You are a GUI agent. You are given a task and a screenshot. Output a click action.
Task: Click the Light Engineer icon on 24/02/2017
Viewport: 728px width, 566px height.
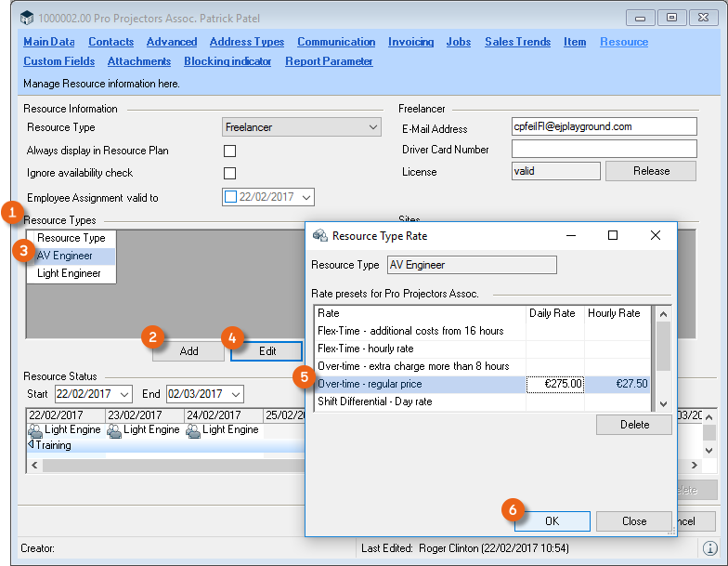pos(193,430)
